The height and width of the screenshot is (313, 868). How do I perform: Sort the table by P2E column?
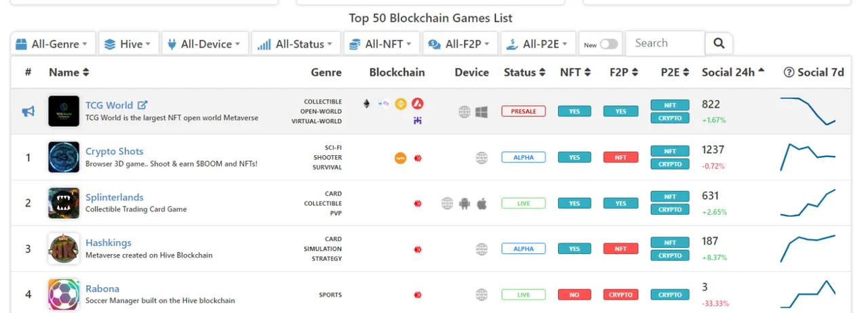pyautogui.click(x=675, y=72)
